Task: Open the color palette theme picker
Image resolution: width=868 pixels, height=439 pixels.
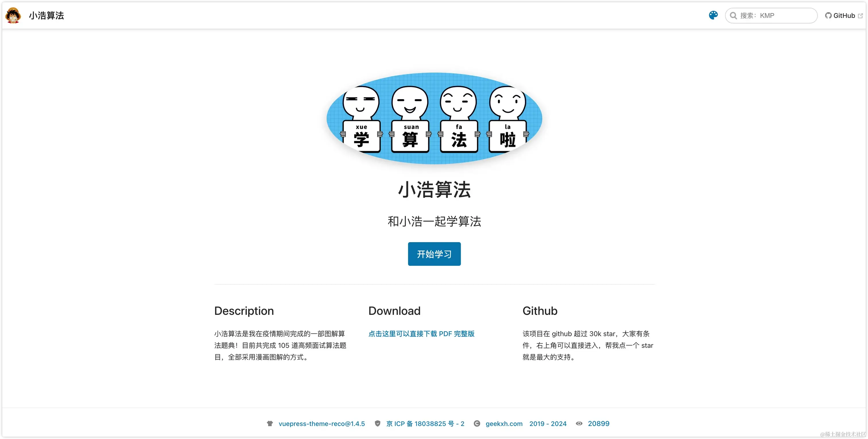Action: coord(713,15)
